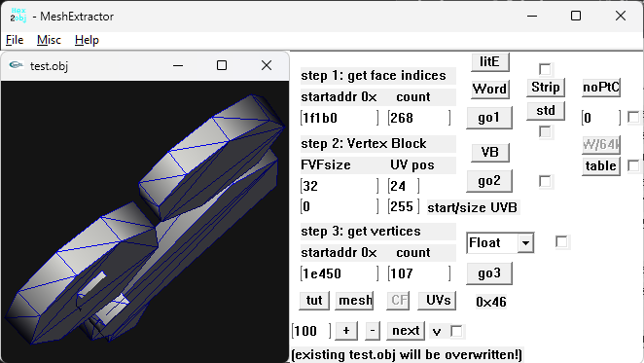This screenshot has height=363, width=644.
Task: Toggle checkbox above the Strip button
Action: [545, 69]
